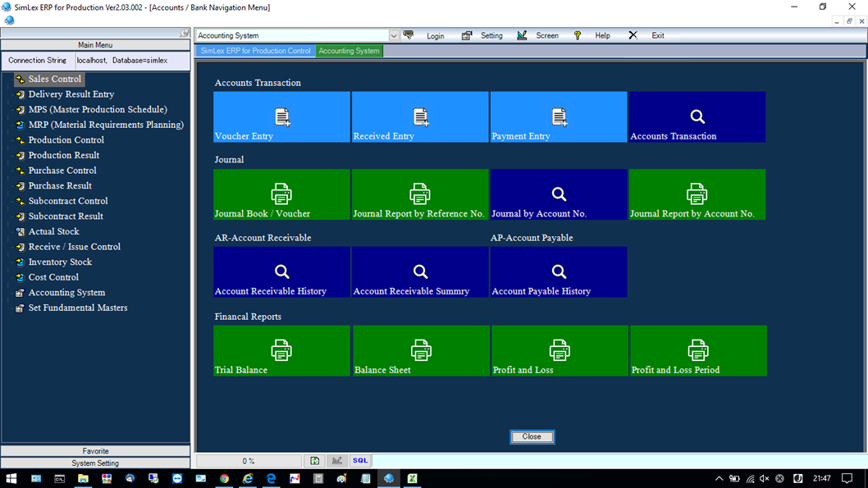Open Google Chrome from the taskbar
Screen dimensions: 868x488
224,479
